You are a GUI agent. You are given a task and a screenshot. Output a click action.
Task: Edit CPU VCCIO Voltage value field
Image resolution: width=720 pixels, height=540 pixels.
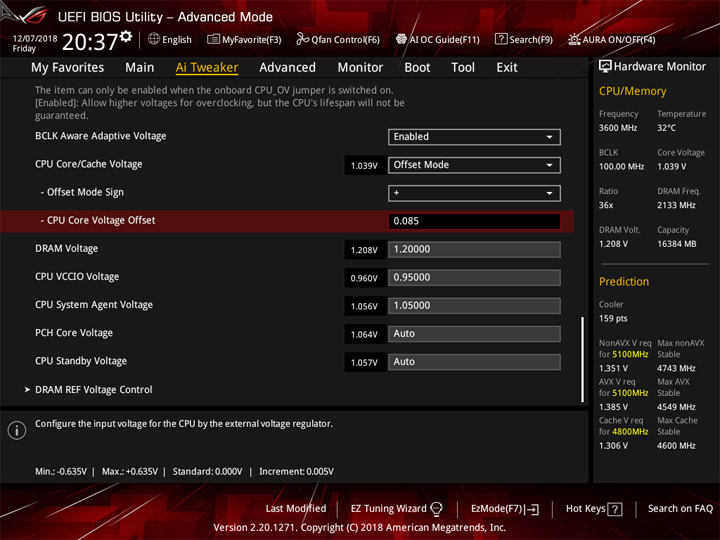[474, 277]
